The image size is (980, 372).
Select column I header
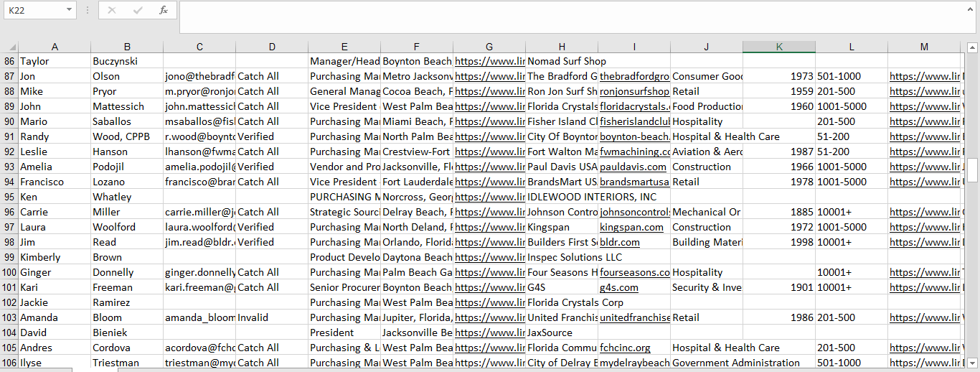click(634, 47)
